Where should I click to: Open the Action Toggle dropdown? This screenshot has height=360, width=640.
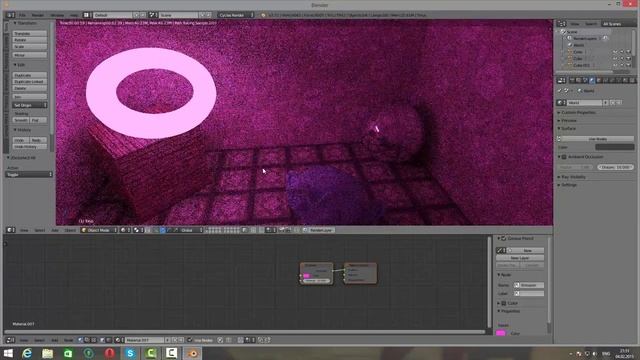coord(29,174)
